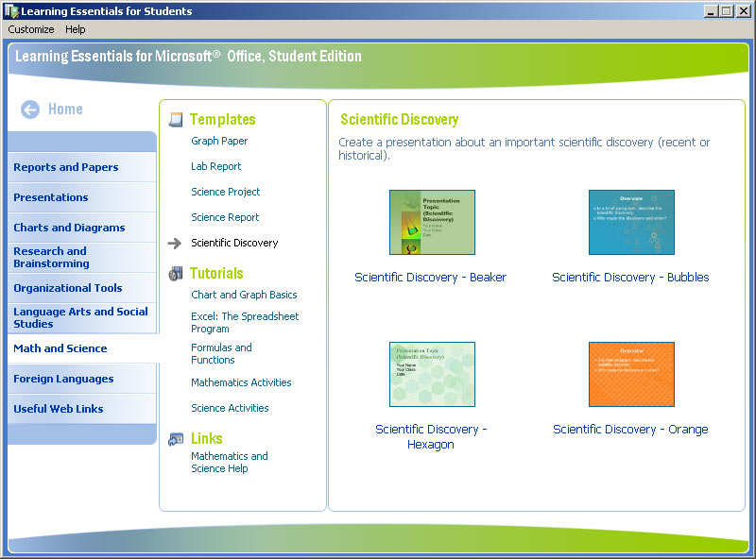Select Foreign Languages category
The image size is (756, 559).
(x=82, y=379)
